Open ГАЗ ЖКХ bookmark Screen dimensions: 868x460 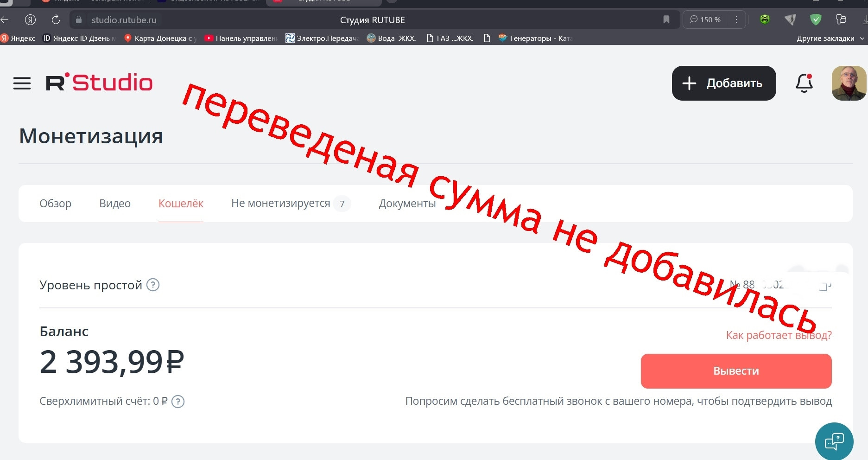click(450, 38)
